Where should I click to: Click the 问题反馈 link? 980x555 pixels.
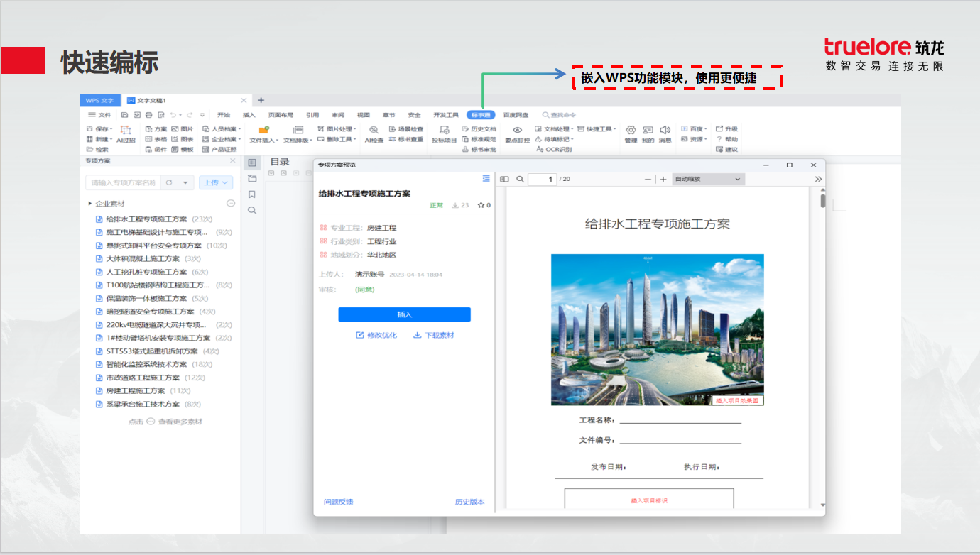tap(338, 502)
